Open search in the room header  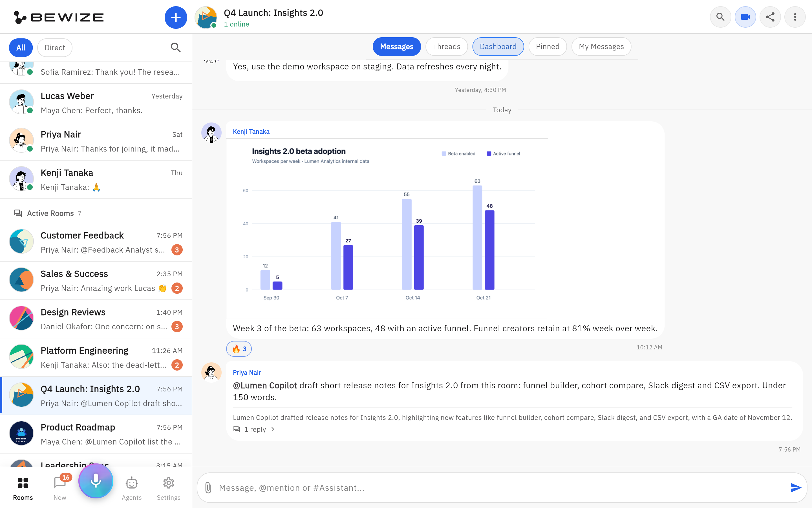(x=720, y=17)
